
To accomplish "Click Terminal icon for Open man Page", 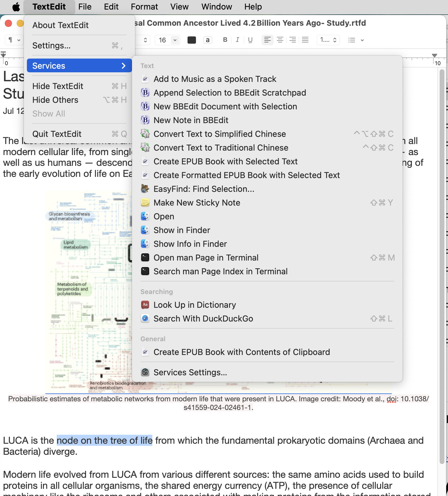I will tap(145, 258).
